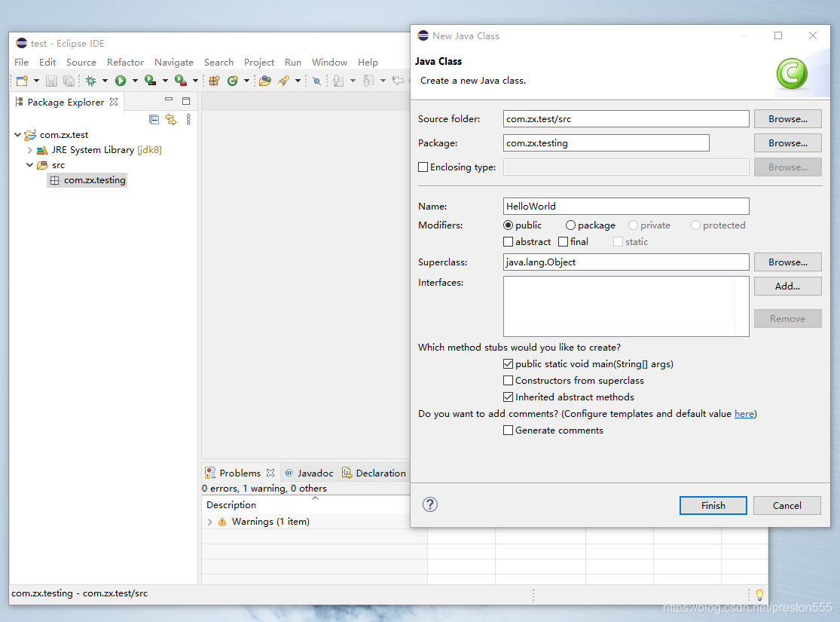Viewport: 840px width, 622px height.
Task: Click the Collapse All icon in Package Explorer
Action: coord(154,120)
